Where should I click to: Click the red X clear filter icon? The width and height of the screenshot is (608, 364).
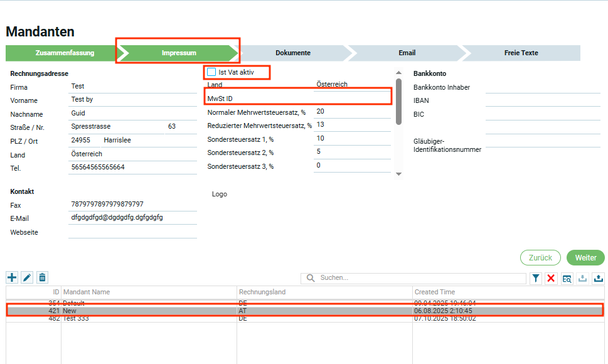[x=551, y=278]
